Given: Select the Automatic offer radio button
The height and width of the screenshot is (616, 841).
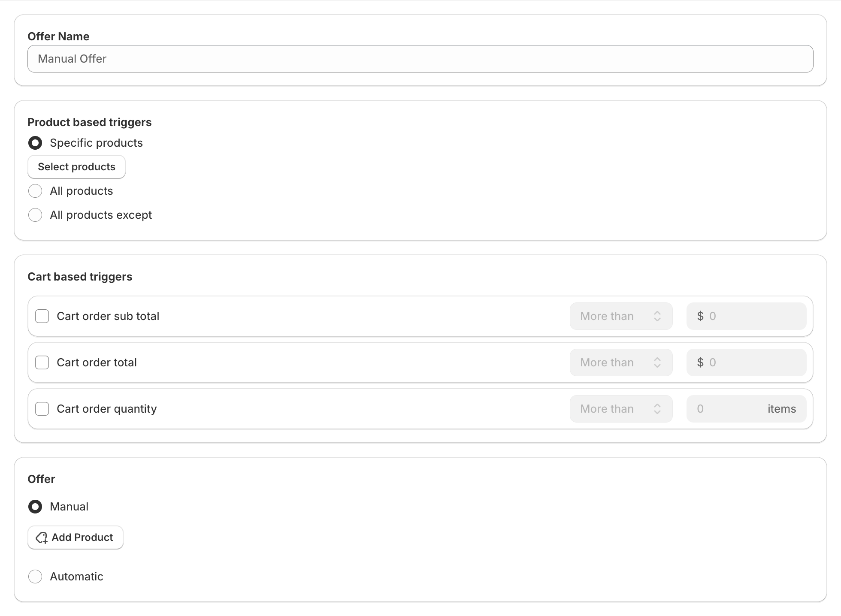Looking at the screenshot, I should (35, 577).
